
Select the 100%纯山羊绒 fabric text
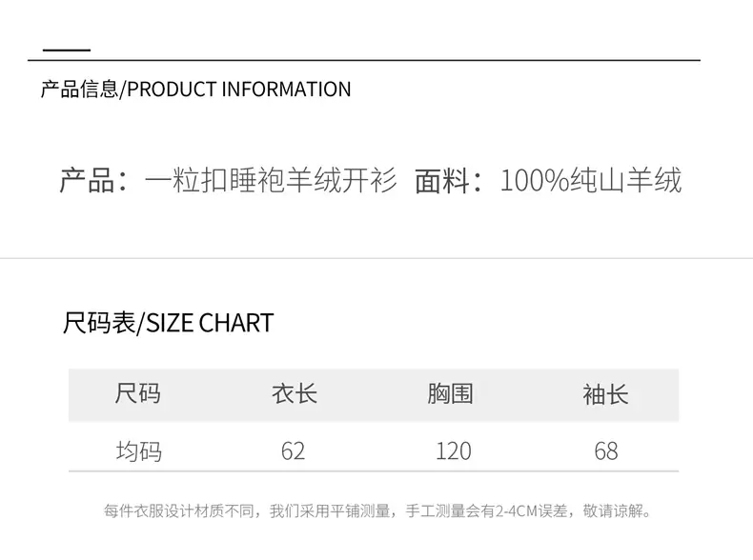pyautogui.click(x=591, y=180)
